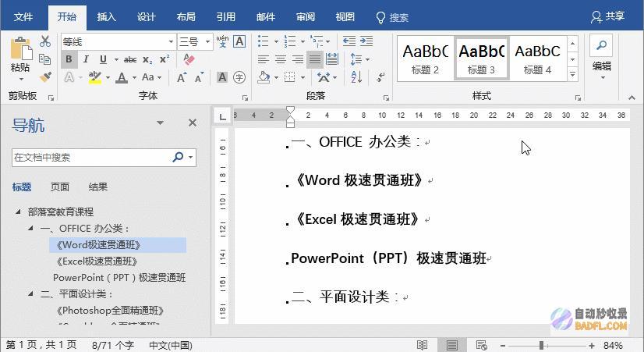Open navigation pane options dropdown
Screen dimensions: 644x352
(160, 123)
